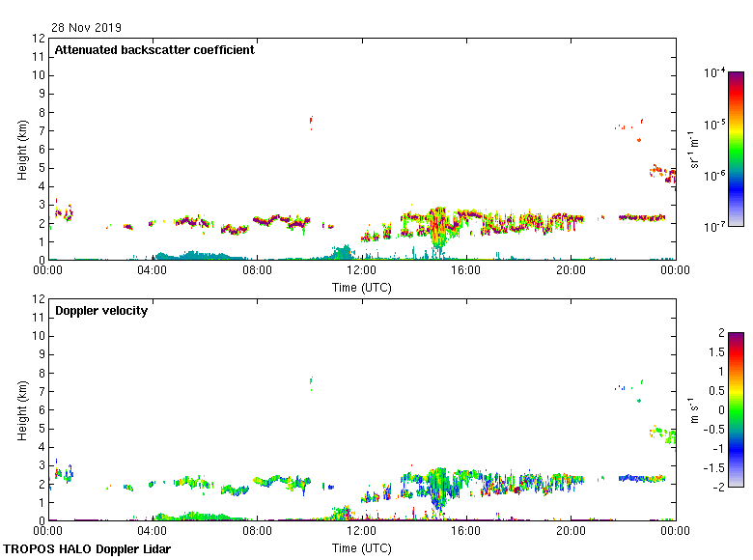Click the 10⁻⁷ label on backscatter color bar
The width and height of the screenshot is (753, 560).
[x=715, y=226]
